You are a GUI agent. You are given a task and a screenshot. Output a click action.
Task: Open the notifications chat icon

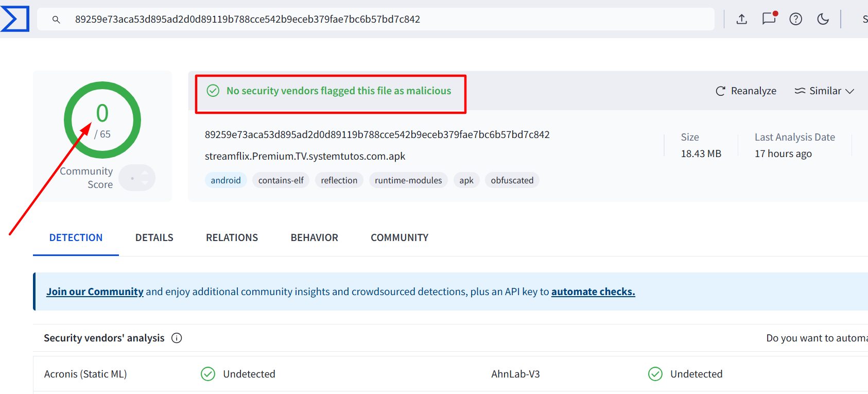tap(769, 19)
